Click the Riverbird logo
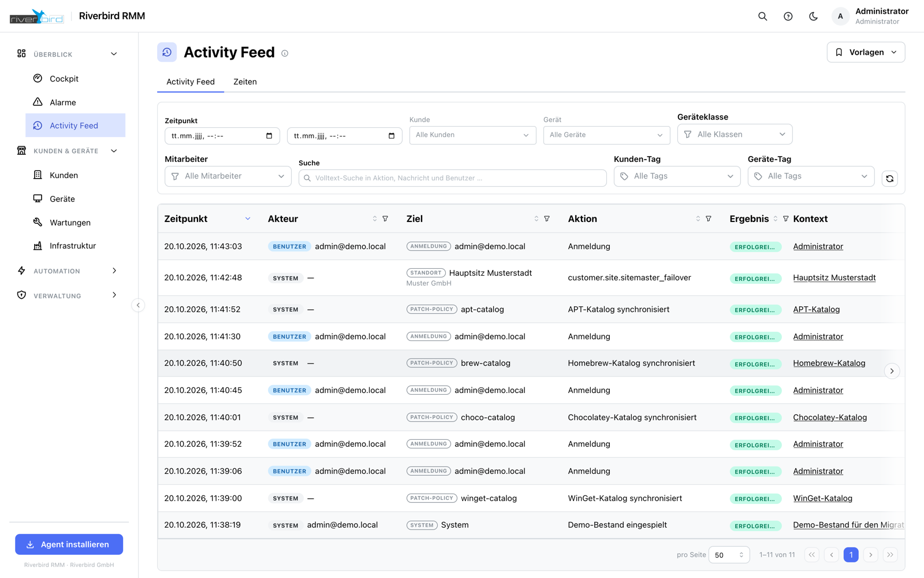Image resolution: width=924 pixels, height=578 pixels. [36, 16]
